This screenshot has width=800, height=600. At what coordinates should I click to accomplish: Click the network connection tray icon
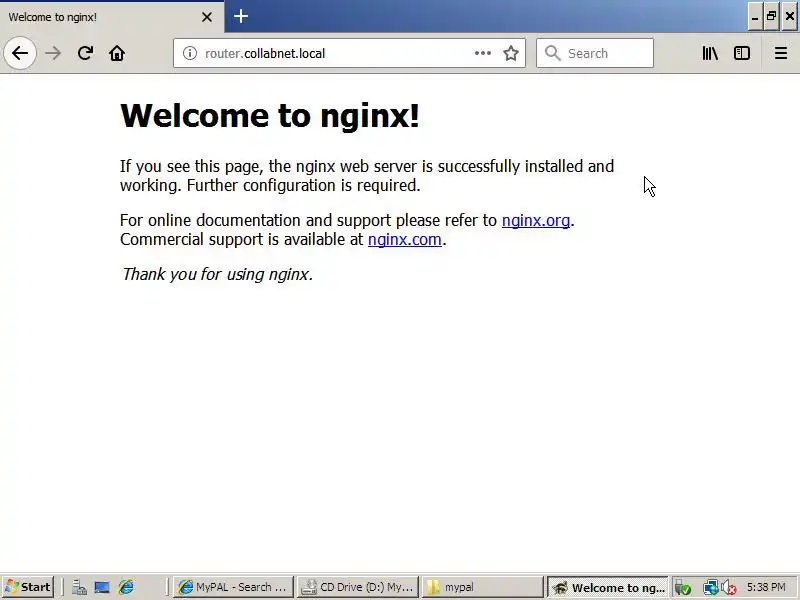pos(710,588)
